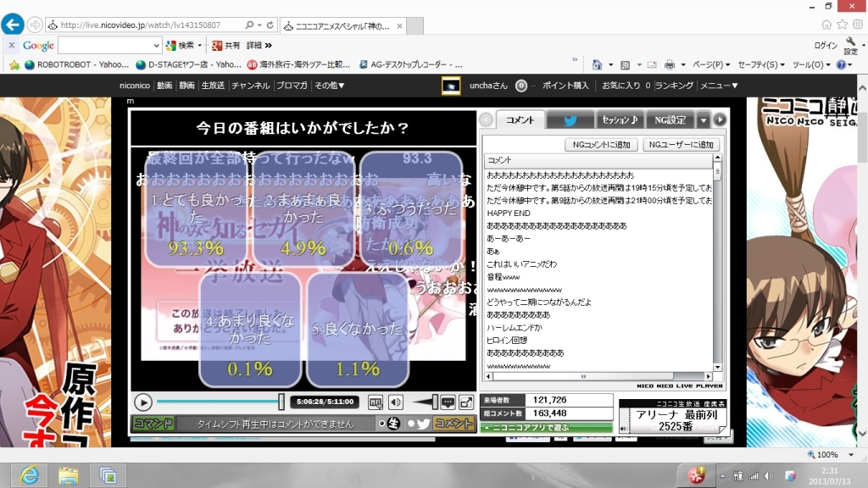Image resolution: width=868 pixels, height=488 pixels.
Task: Refresh the page with reload icon
Action: tap(270, 25)
